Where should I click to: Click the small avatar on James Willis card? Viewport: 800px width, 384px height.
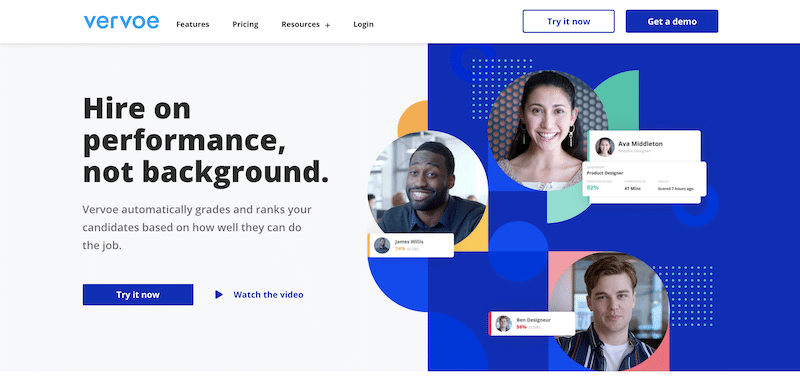tap(382, 245)
